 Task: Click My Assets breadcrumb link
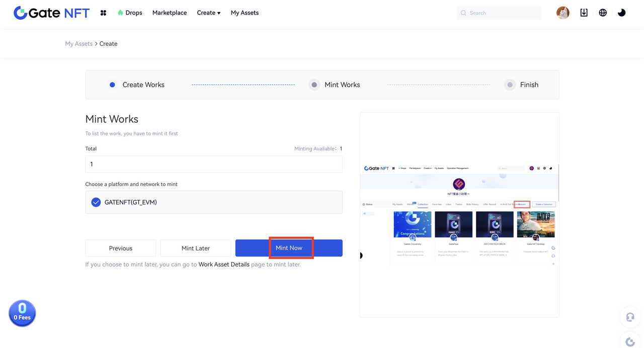78,44
